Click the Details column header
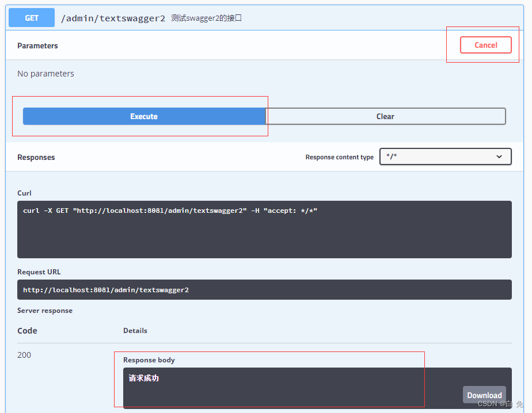The width and height of the screenshot is (532, 413). (x=135, y=330)
